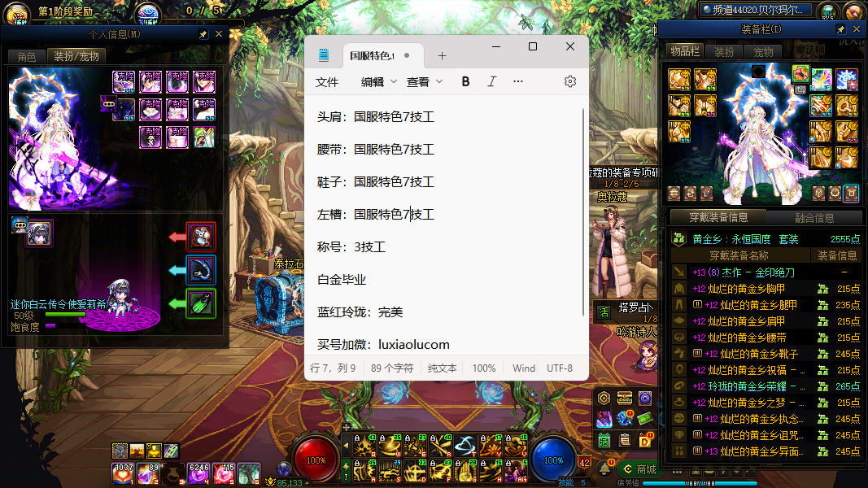Click the notification bell icon
868x488 pixels.
pyautogui.click(x=605, y=468)
